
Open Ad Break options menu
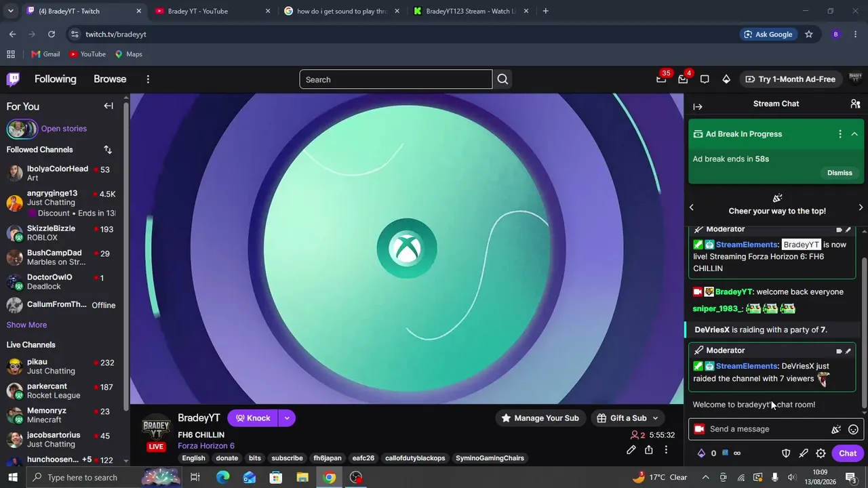[840, 134]
